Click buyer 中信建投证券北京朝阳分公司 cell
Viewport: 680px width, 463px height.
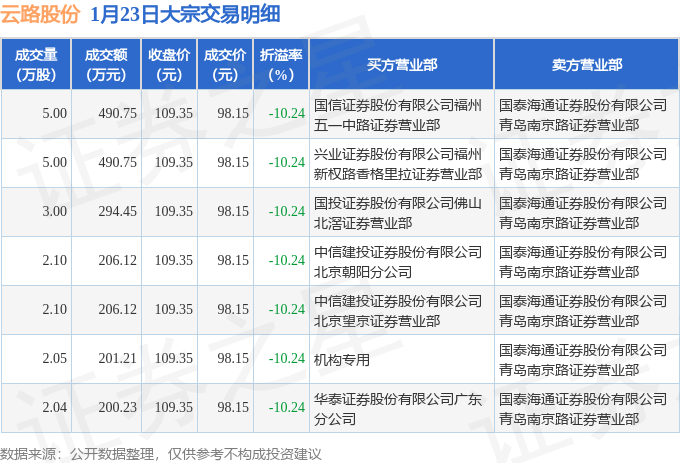[x=402, y=261]
